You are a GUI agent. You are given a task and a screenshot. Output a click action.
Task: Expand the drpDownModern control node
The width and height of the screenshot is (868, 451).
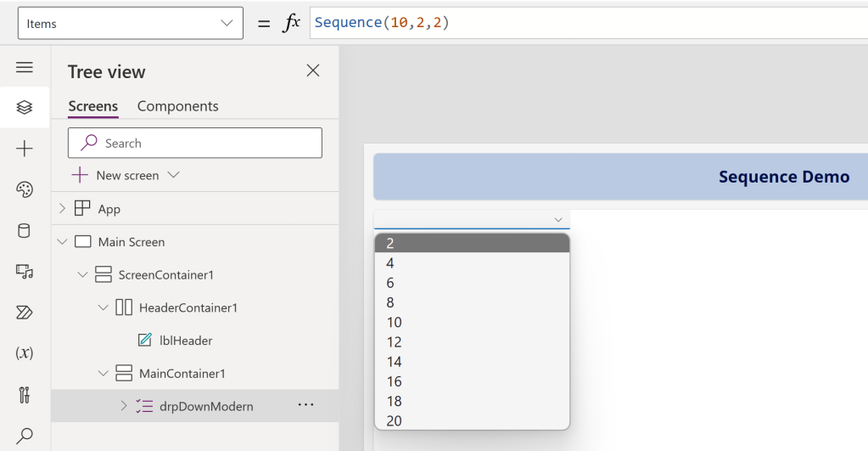coord(123,406)
